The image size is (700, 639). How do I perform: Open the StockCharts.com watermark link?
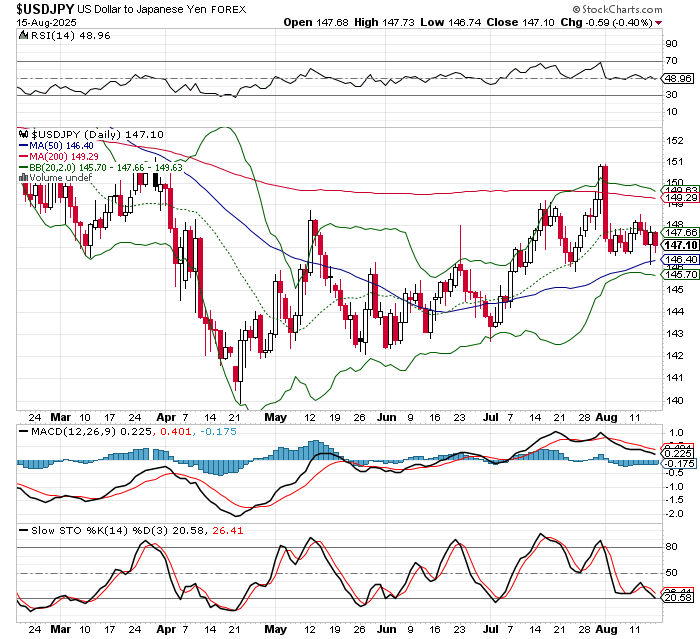pyautogui.click(x=617, y=8)
